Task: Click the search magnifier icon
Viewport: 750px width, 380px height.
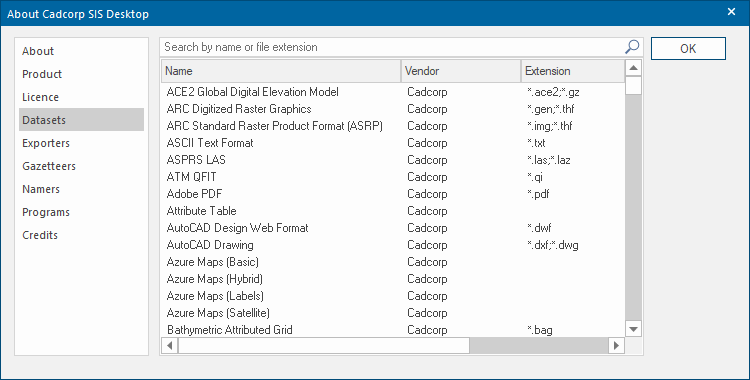Action: click(x=632, y=47)
